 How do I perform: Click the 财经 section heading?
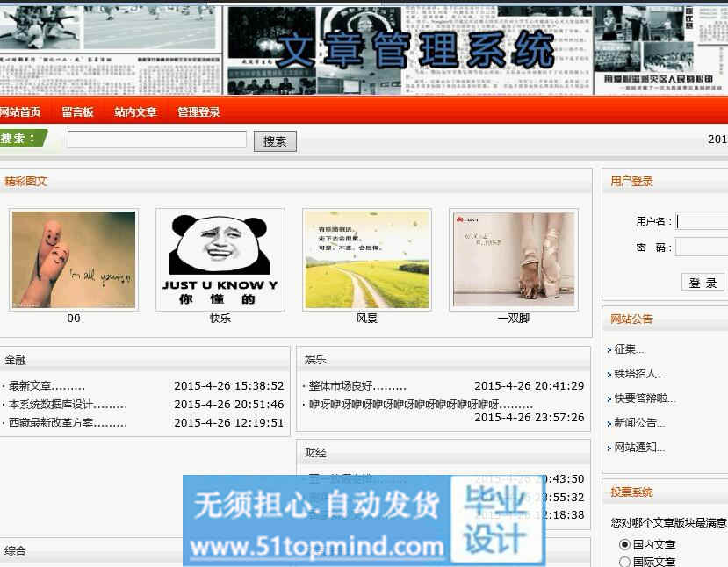[315, 452]
